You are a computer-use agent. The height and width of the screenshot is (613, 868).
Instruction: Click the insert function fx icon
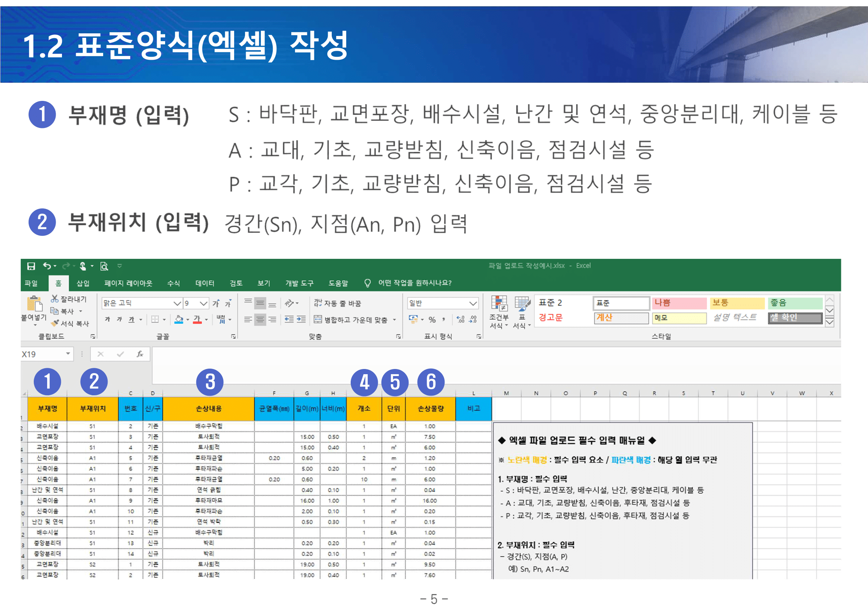140,354
